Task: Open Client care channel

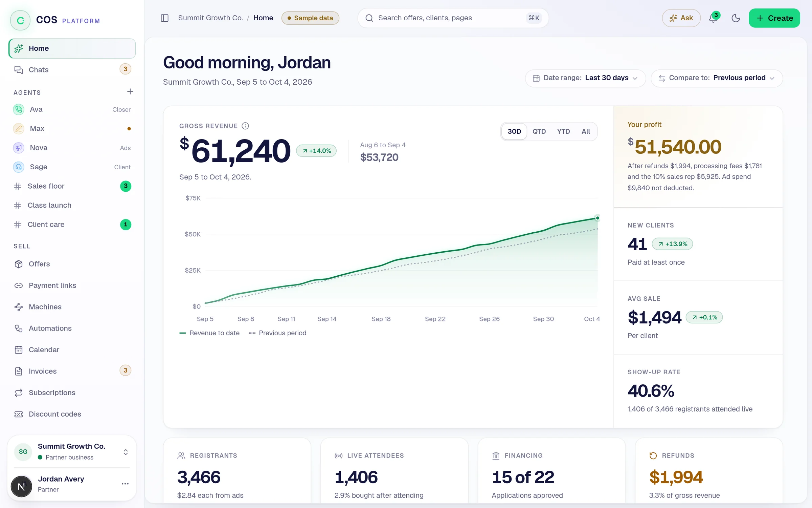Action: pos(72,225)
